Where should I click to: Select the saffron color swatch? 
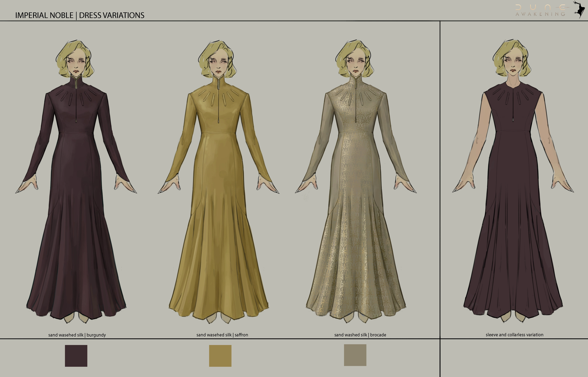[220, 356]
